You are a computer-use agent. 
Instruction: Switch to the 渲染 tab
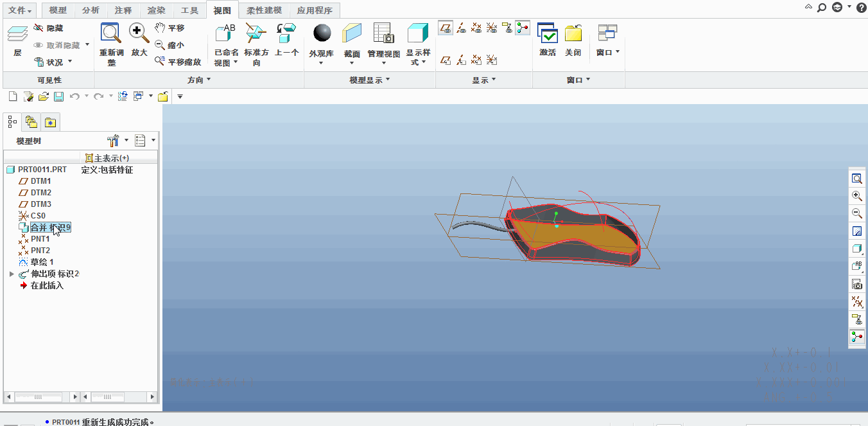point(156,10)
